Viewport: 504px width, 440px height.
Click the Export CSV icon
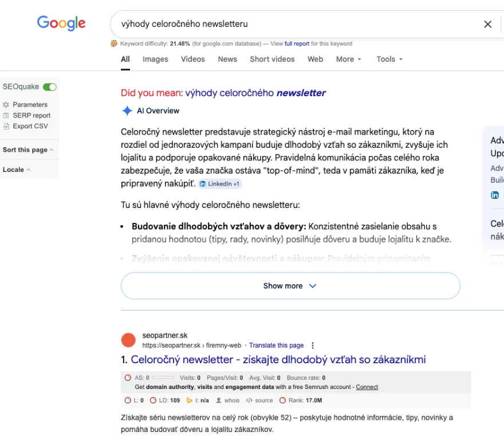coord(6,126)
